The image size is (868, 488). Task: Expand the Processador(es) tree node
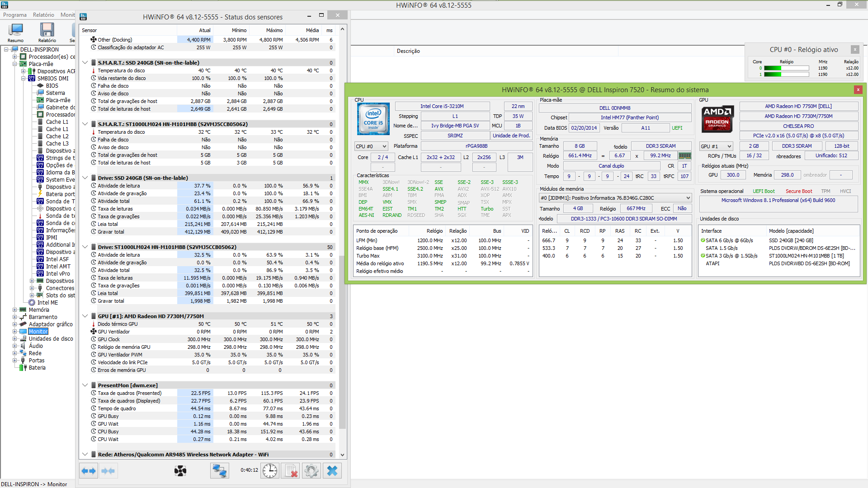[x=14, y=56]
